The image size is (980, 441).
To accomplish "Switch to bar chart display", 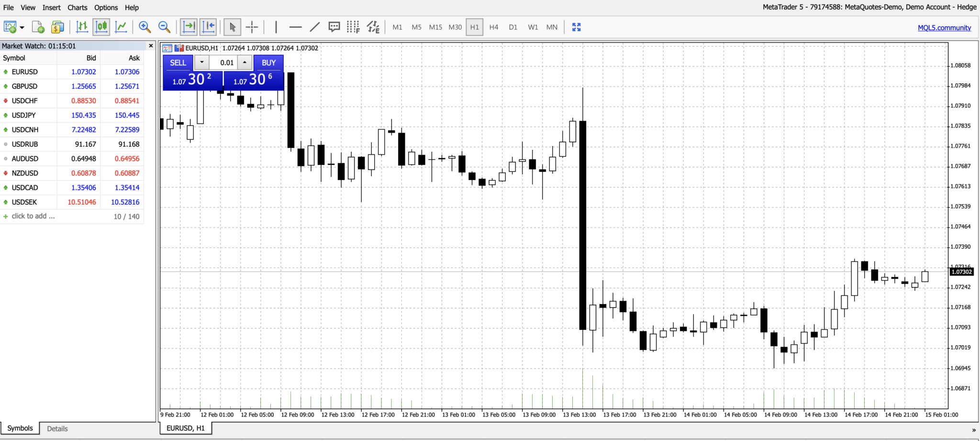I will pos(82,27).
